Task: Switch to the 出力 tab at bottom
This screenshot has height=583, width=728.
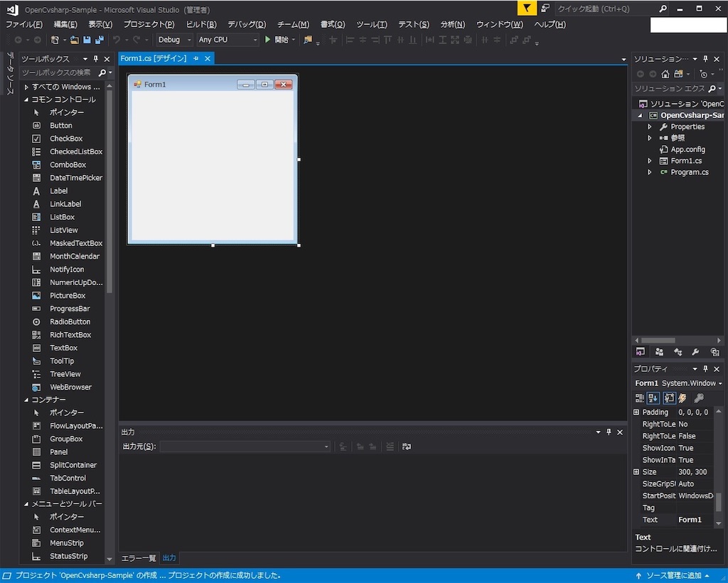Action: (169, 558)
